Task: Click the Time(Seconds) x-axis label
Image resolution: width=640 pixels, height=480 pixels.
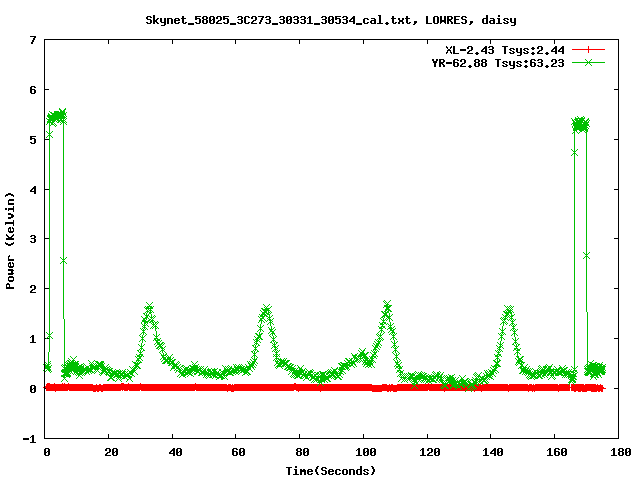Action: (x=330, y=471)
